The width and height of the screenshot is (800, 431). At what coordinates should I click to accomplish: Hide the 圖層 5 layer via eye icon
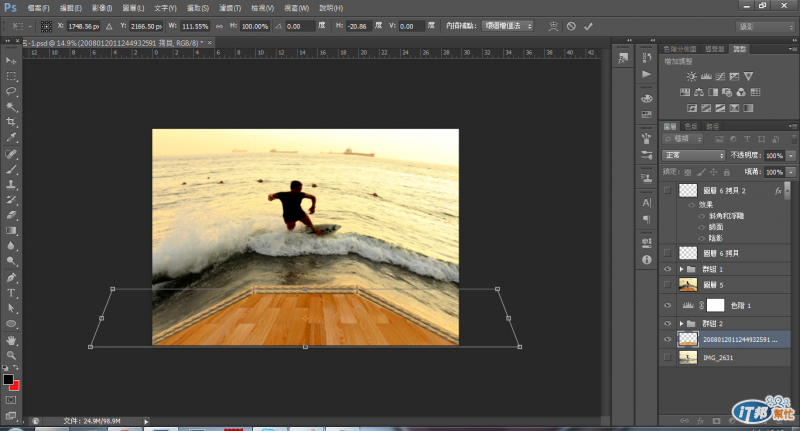tap(668, 286)
